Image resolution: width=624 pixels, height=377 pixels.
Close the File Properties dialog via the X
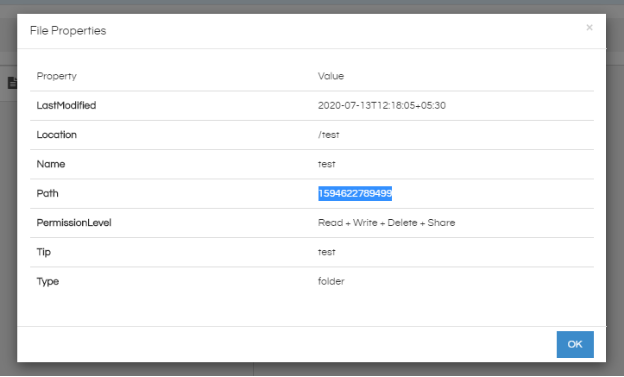click(589, 27)
